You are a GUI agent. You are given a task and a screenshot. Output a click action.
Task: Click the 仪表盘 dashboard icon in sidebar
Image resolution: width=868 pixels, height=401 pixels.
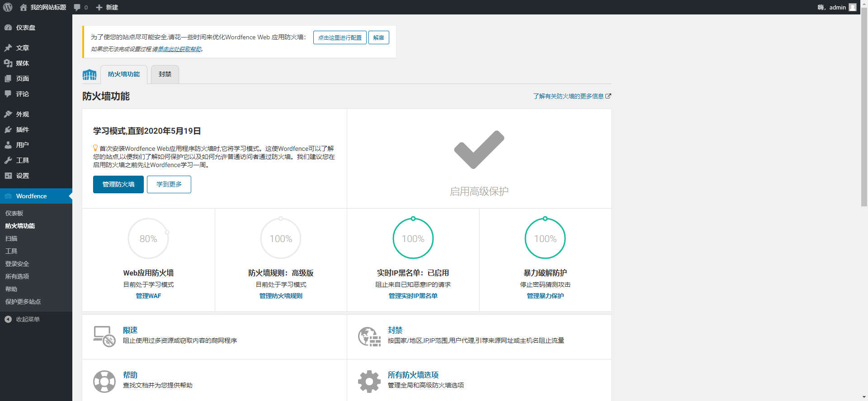(8, 28)
